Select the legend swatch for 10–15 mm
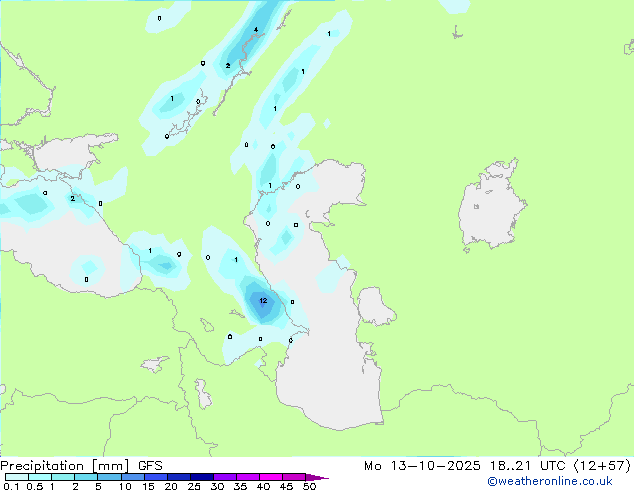Viewport: 634px width, 490px height. 133,477
